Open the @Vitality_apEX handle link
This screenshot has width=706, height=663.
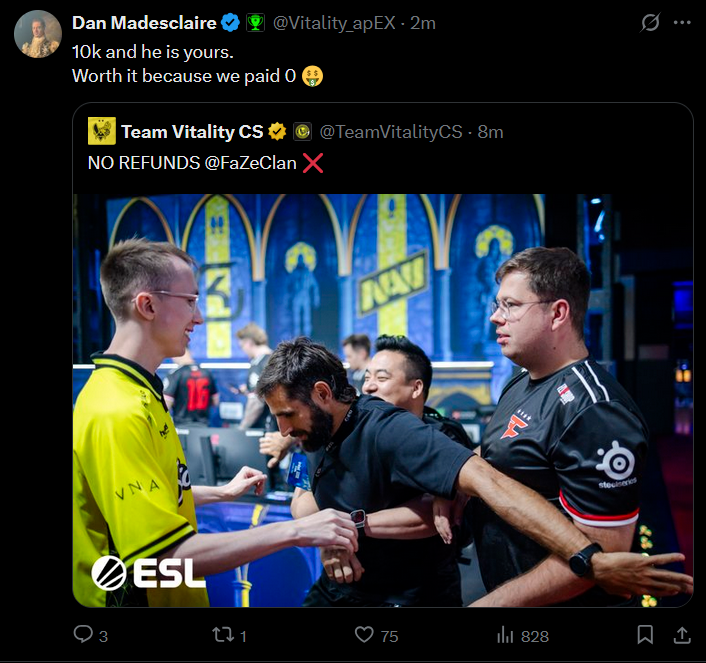tap(334, 23)
